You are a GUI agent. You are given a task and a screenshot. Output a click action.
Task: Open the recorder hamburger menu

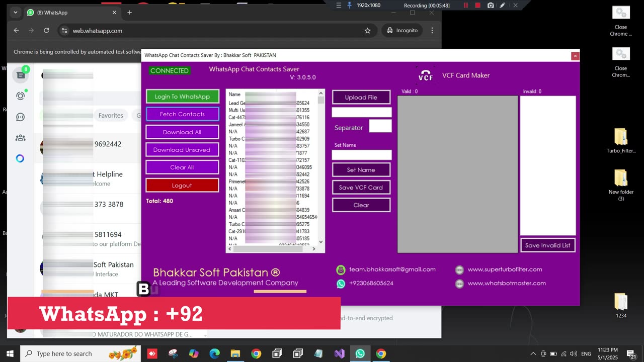point(338,5)
